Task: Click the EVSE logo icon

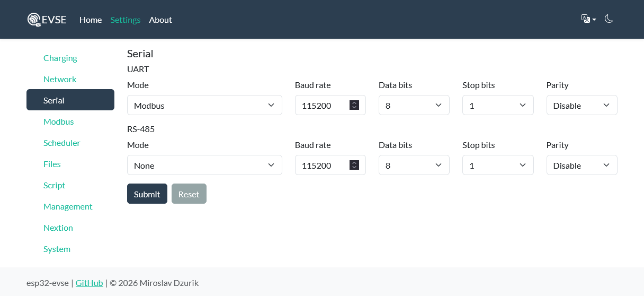Action: click(34, 20)
